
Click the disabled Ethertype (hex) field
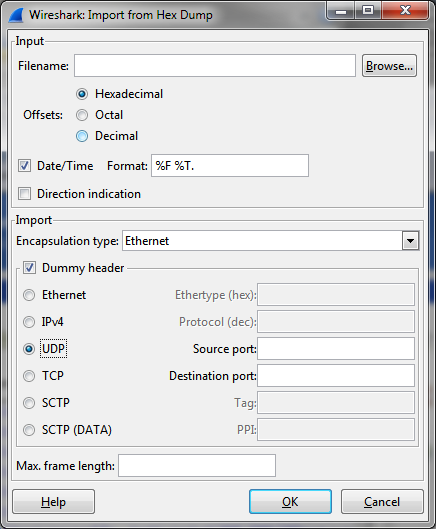(336, 295)
